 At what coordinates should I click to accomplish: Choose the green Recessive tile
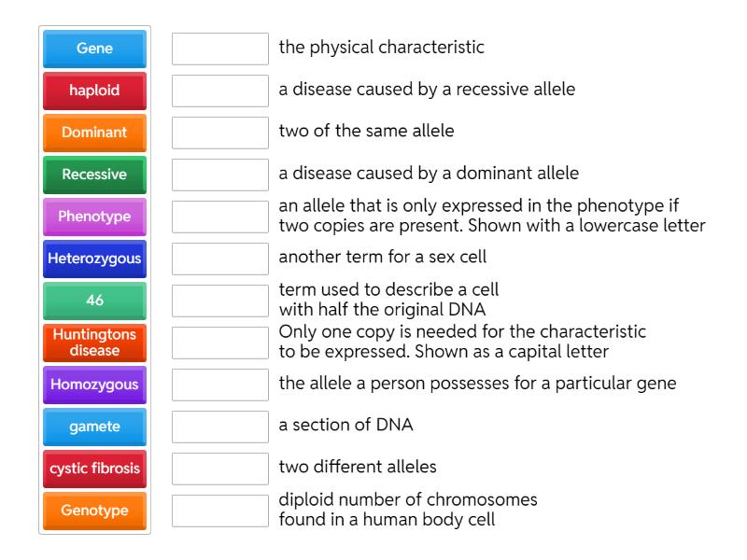[94, 175]
